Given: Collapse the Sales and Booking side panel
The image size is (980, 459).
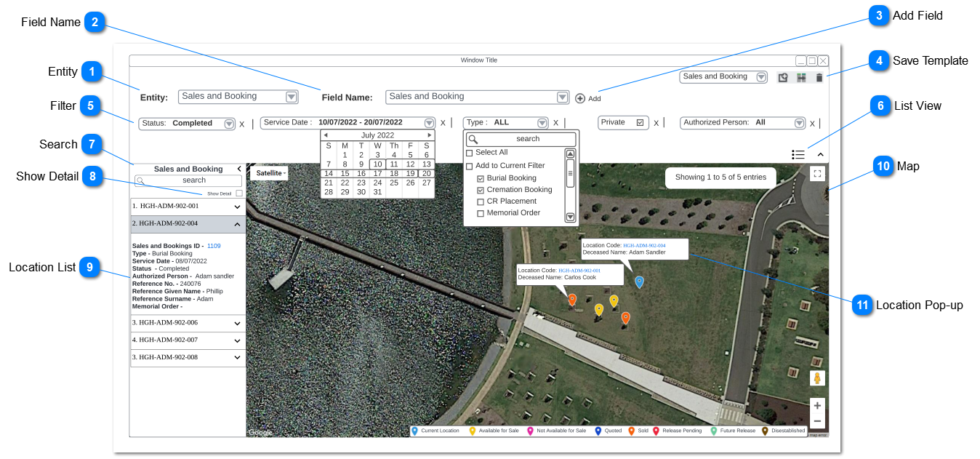Looking at the screenshot, I should pos(239,169).
